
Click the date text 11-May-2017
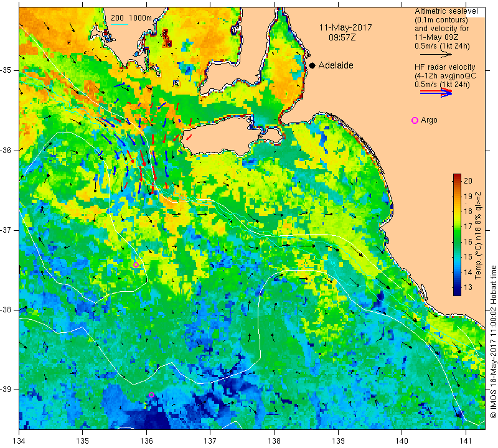click(345, 27)
